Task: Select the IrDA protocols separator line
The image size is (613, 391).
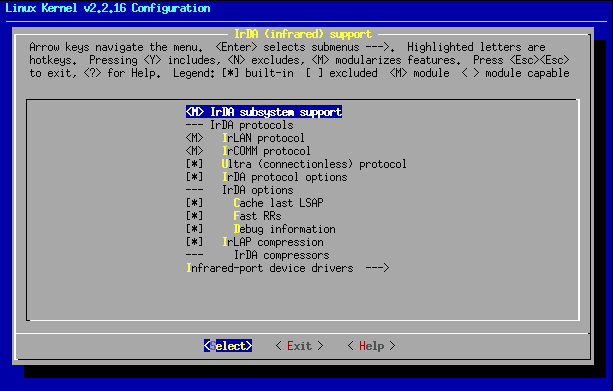Action: coord(240,125)
